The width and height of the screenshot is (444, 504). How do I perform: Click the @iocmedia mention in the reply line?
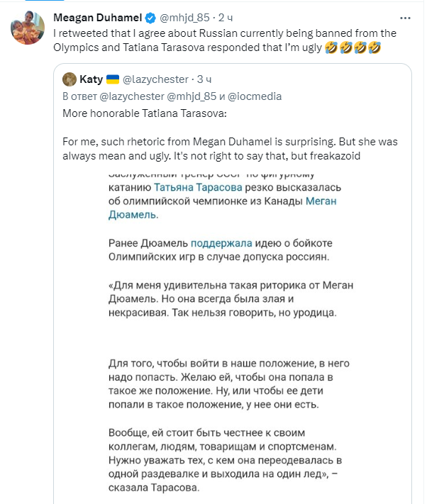(256, 96)
